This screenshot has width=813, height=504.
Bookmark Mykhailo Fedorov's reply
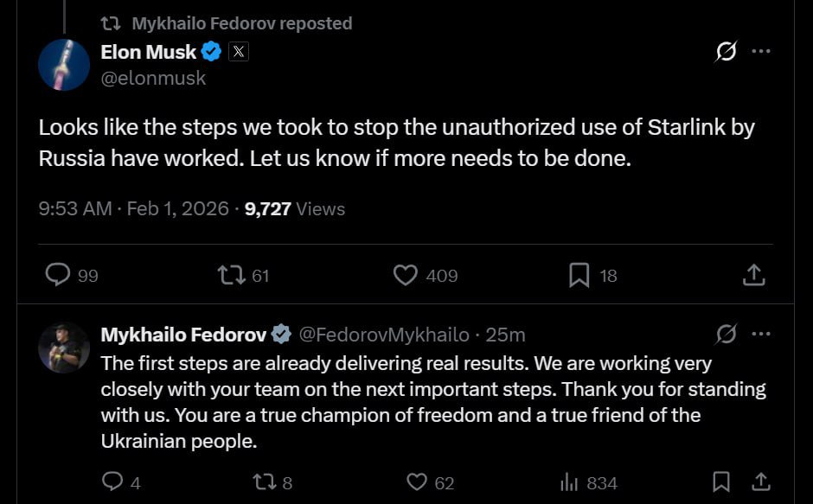[x=720, y=482]
